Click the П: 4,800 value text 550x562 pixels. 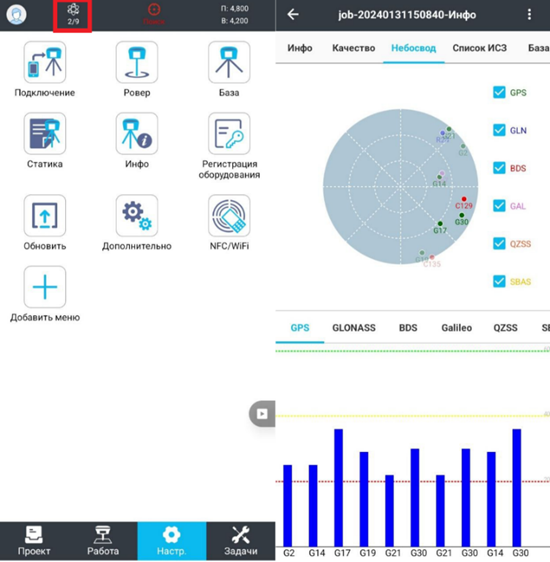pyautogui.click(x=235, y=9)
